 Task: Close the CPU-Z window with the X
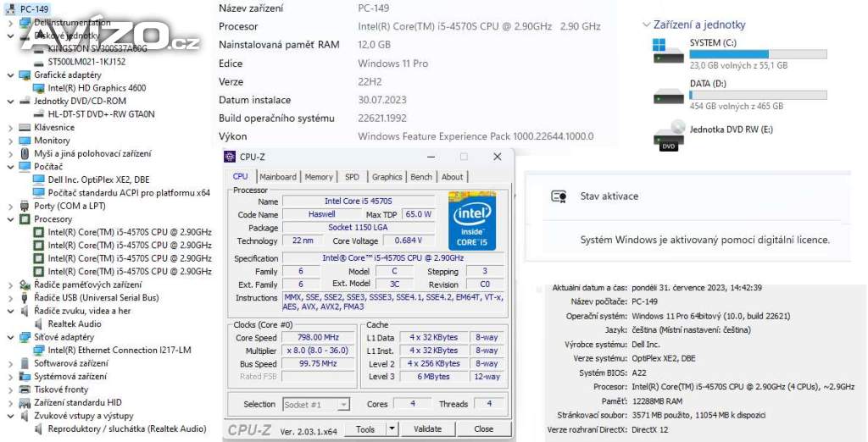(x=497, y=157)
